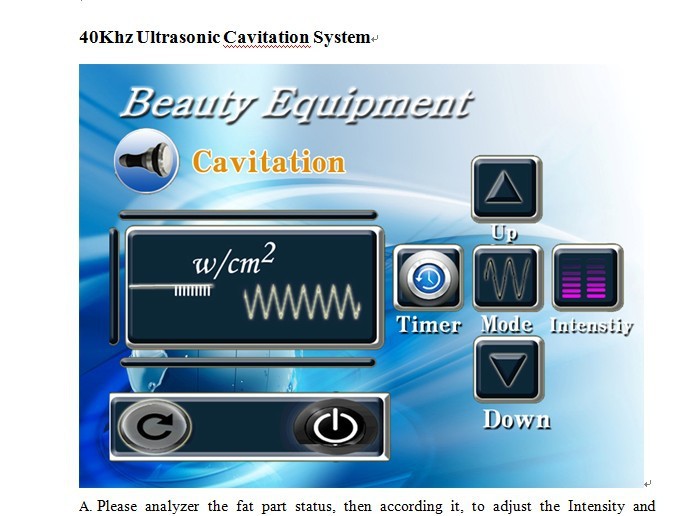Tap the Up triangle arrow button
Image resolution: width=686 pixels, height=516 pixels.
[506, 189]
